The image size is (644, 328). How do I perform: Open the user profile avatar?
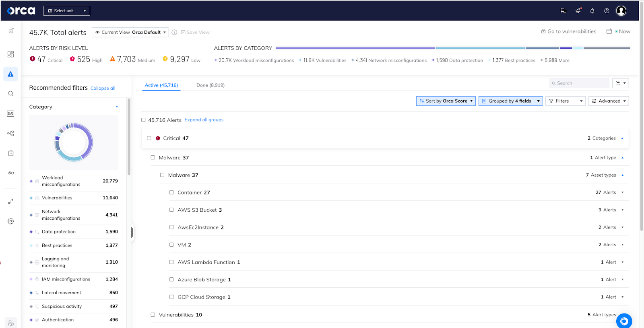[x=621, y=11]
